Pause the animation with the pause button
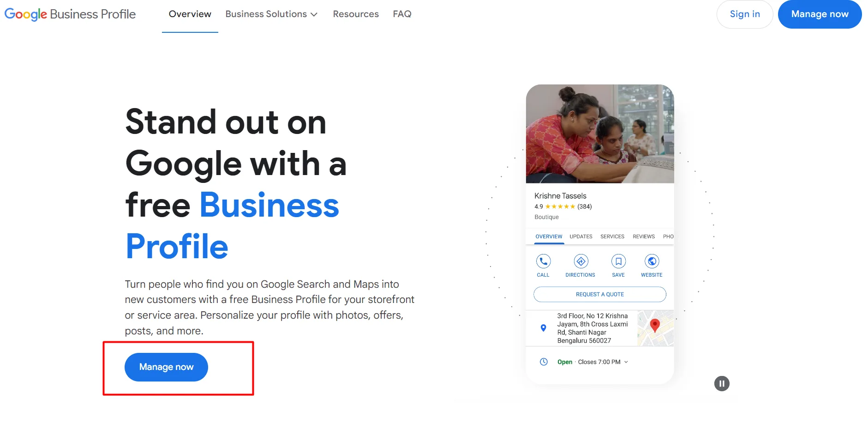 tap(722, 383)
